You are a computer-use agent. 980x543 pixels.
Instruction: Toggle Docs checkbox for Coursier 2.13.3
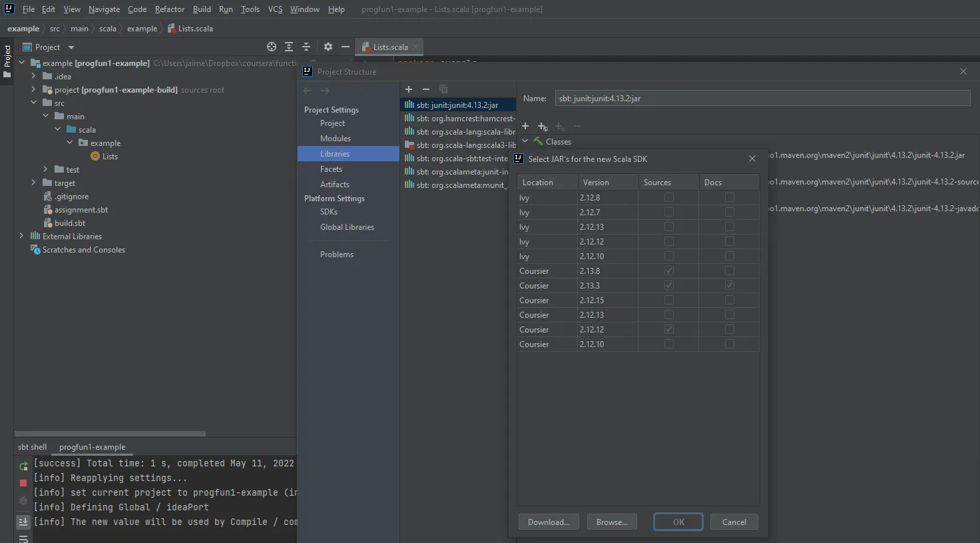point(729,286)
